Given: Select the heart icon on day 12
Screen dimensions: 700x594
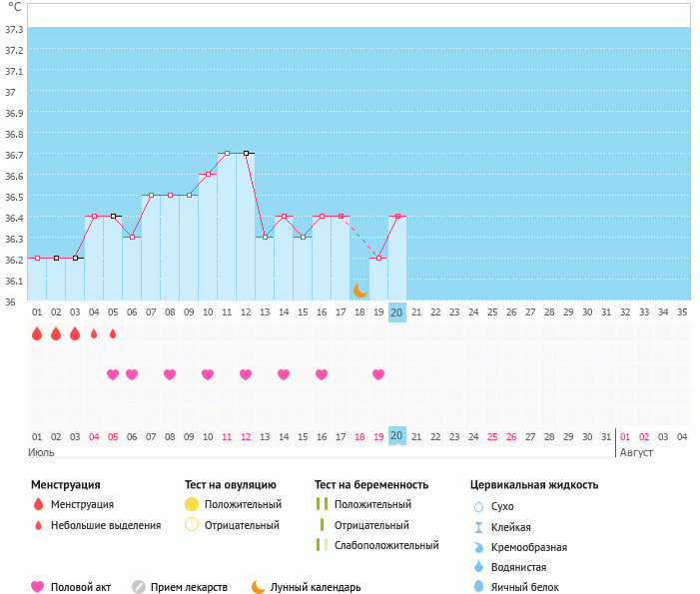Looking at the screenshot, I should tap(246, 374).
